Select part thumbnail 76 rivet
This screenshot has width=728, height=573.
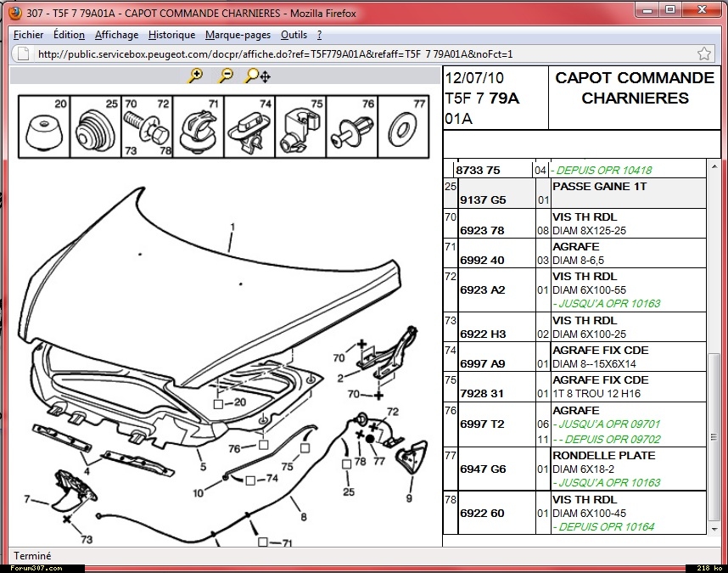tap(352, 126)
